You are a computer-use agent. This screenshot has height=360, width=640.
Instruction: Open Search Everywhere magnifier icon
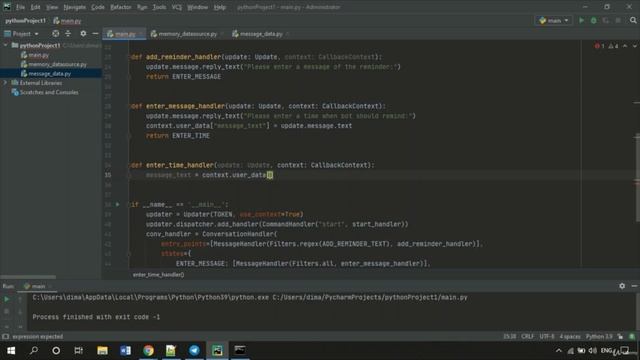pyautogui.click(x=633, y=20)
